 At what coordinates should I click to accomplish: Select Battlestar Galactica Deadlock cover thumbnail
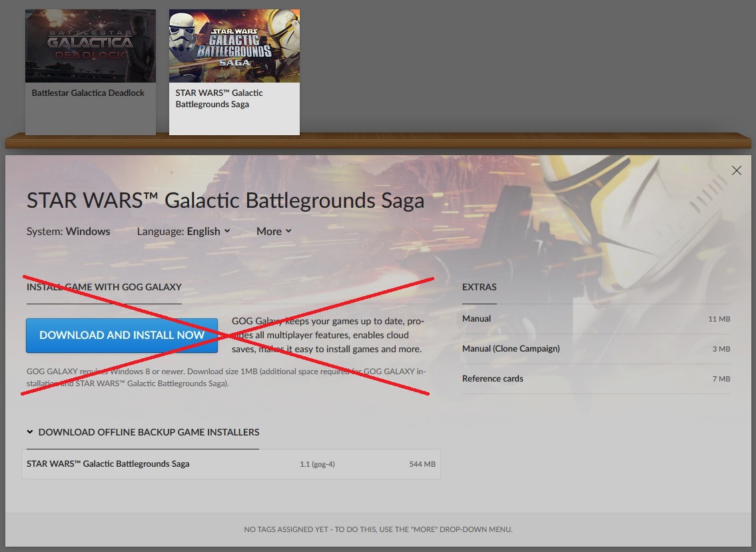[x=91, y=46]
